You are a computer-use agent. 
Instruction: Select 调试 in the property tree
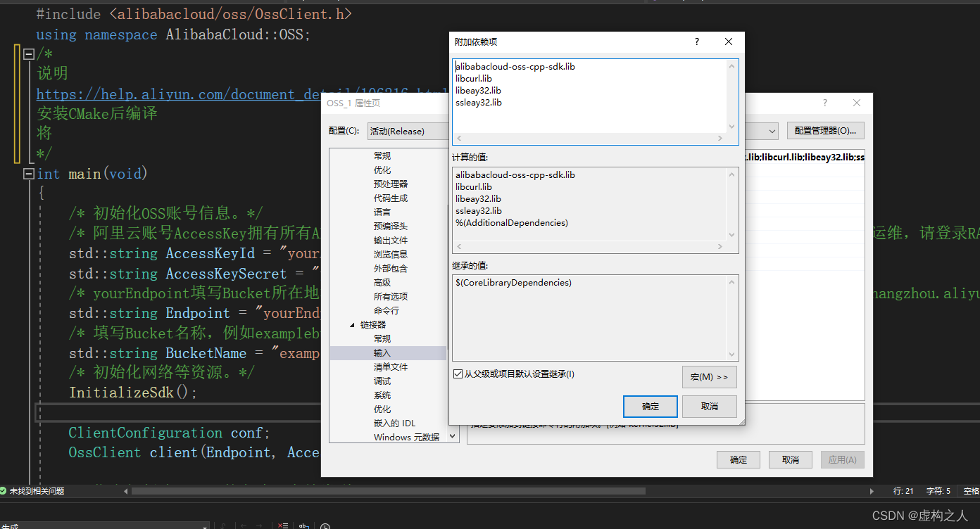pos(382,381)
